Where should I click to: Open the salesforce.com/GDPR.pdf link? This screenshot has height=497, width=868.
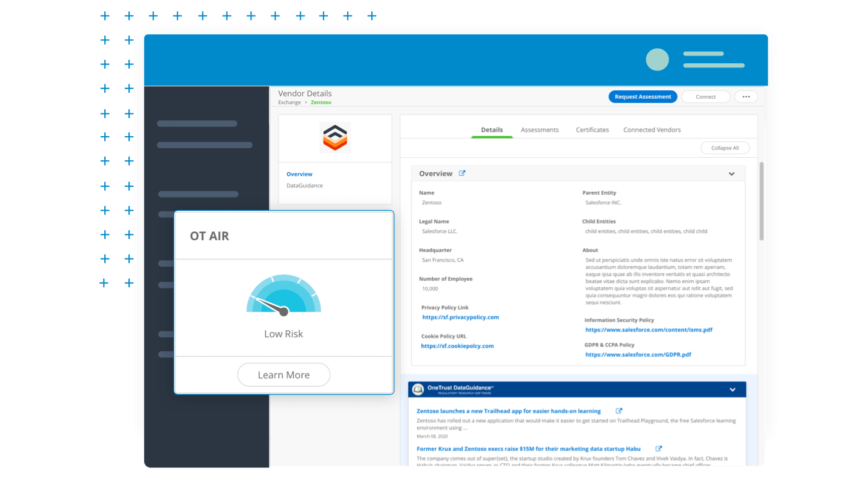(x=638, y=355)
